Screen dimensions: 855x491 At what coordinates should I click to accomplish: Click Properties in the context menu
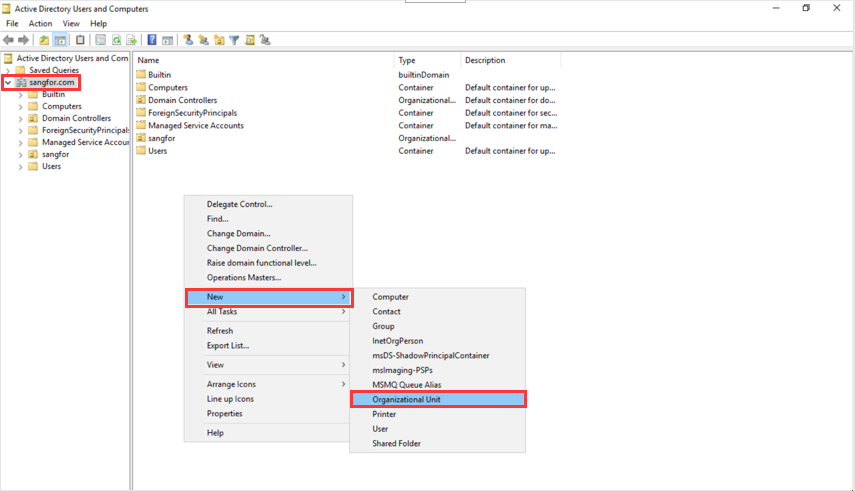coord(224,413)
